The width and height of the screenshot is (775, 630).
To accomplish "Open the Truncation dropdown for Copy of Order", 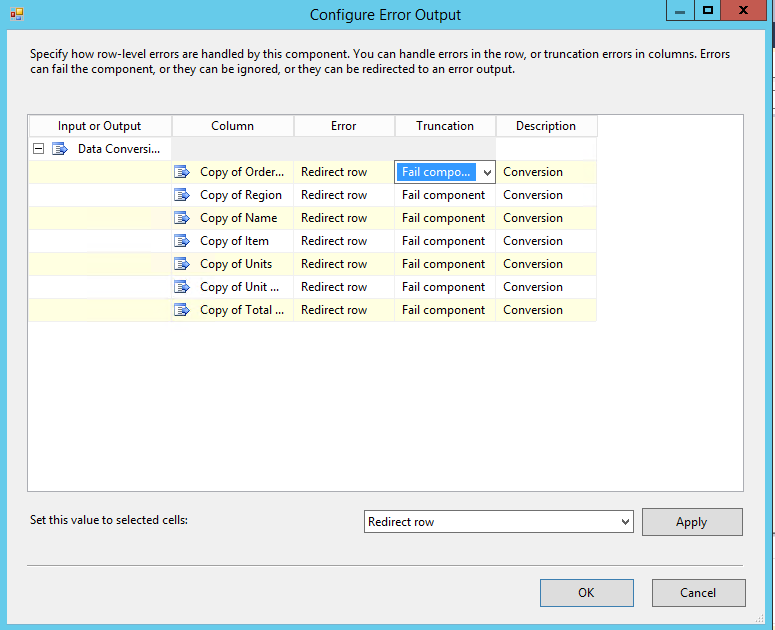I will coord(487,172).
